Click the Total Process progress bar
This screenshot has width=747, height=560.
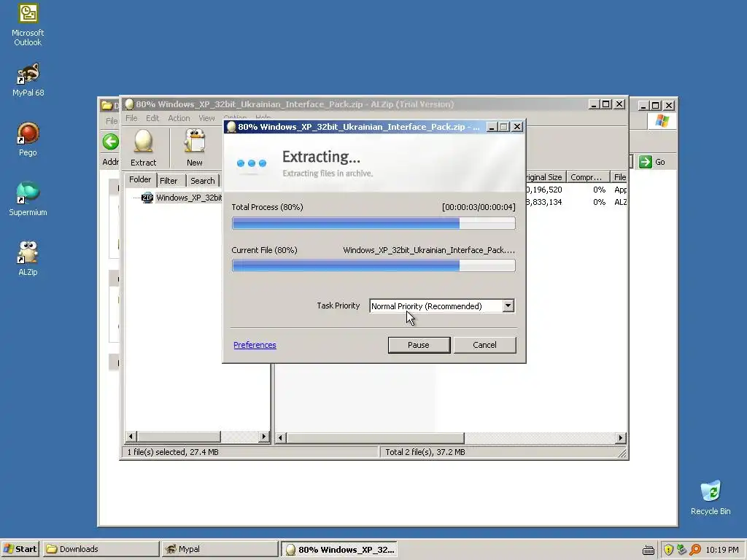pyautogui.click(x=373, y=223)
